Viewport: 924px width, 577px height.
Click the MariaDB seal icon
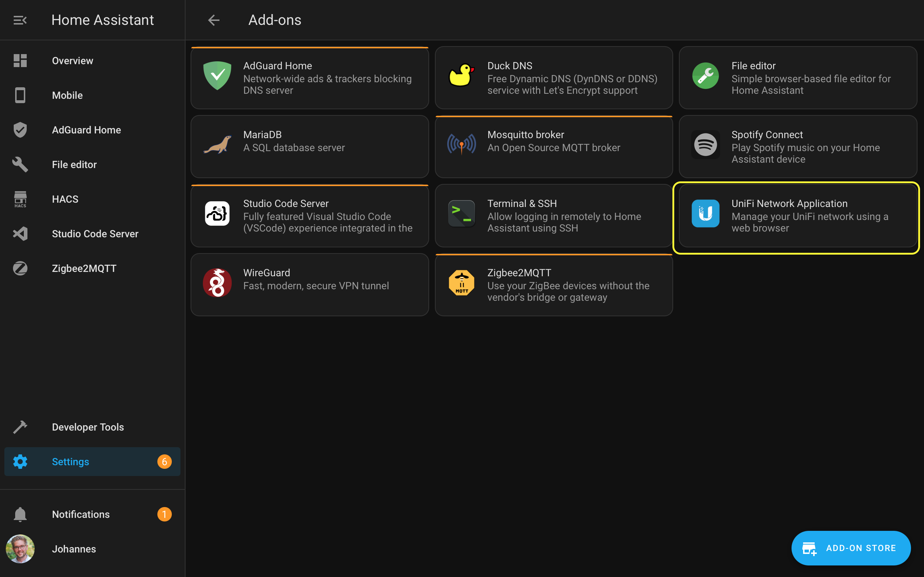pyautogui.click(x=217, y=145)
